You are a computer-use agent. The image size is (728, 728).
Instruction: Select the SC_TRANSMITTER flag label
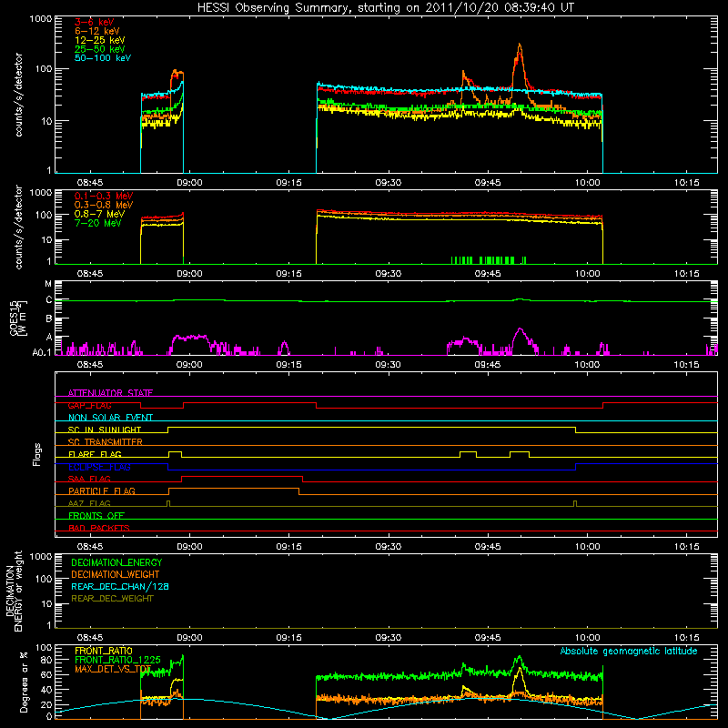(106, 442)
